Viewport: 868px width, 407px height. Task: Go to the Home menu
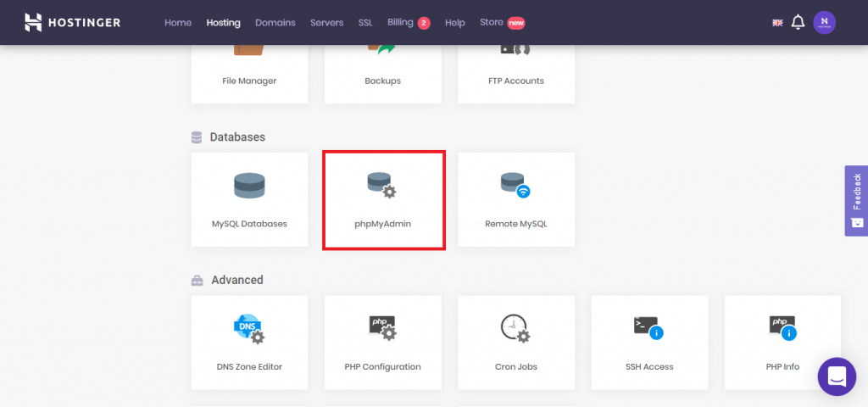178,23
